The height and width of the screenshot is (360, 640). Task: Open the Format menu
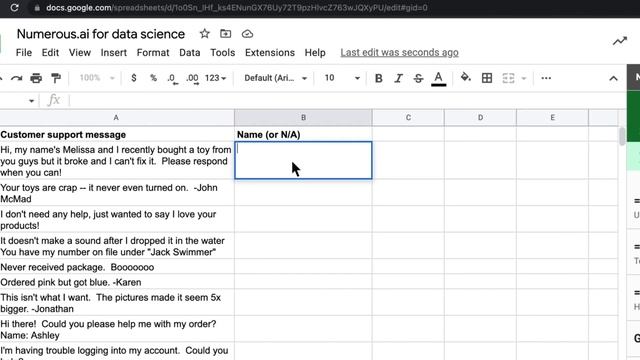[153, 53]
